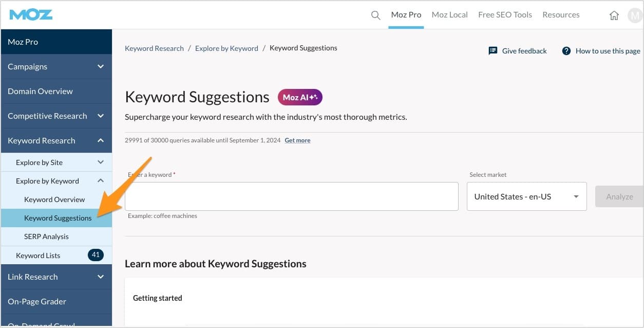Click the Moz logo
Screen dimensions: 644x328
coord(31,14)
